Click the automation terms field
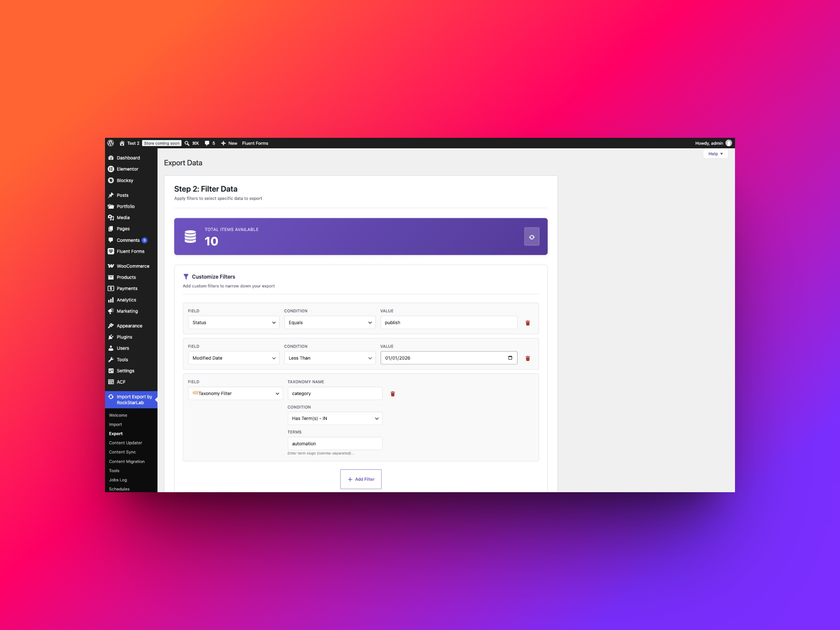This screenshot has width=840, height=630. click(x=335, y=443)
